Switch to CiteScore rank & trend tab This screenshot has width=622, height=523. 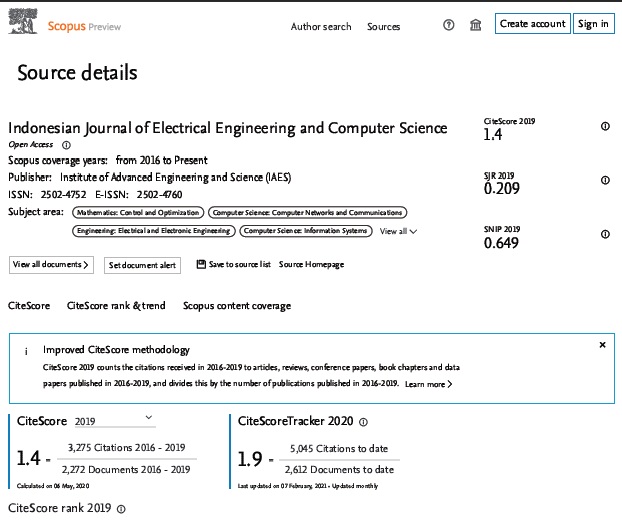[116, 306]
